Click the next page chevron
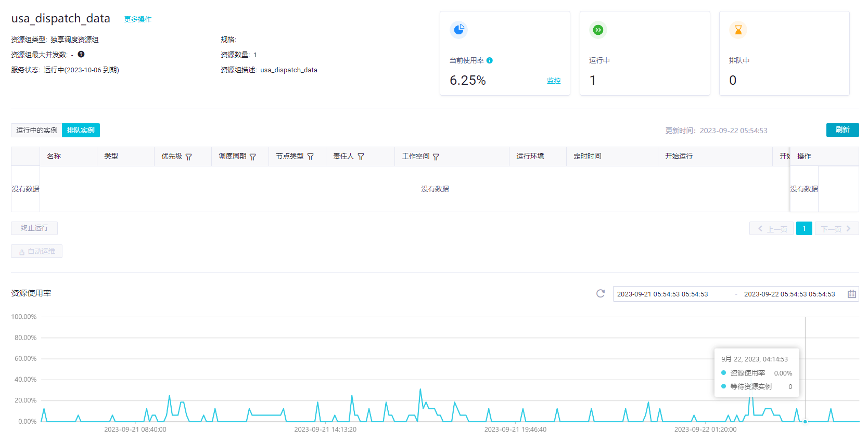 [x=848, y=228]
